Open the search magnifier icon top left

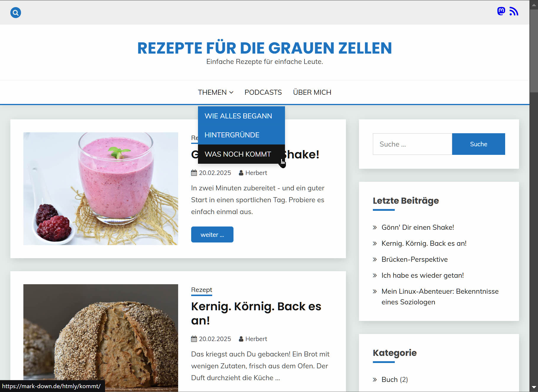(16, 12)
